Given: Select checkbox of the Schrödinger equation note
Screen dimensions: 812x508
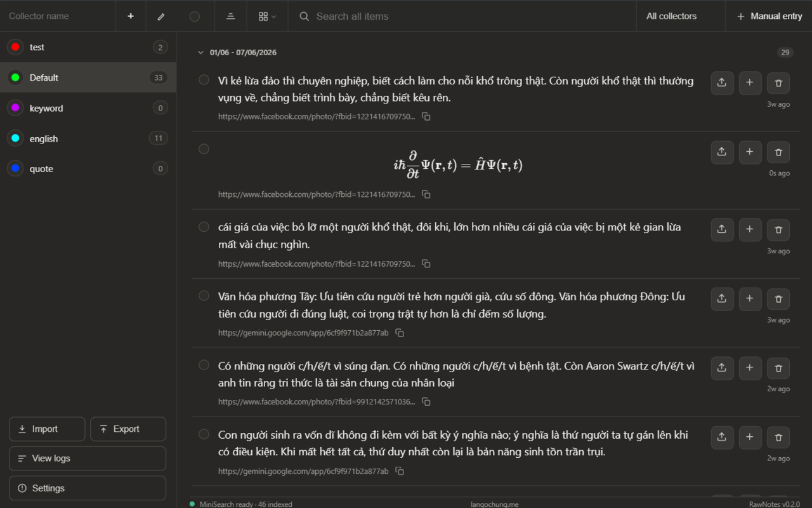Looking at the screenshot, I should click(204, 149).
